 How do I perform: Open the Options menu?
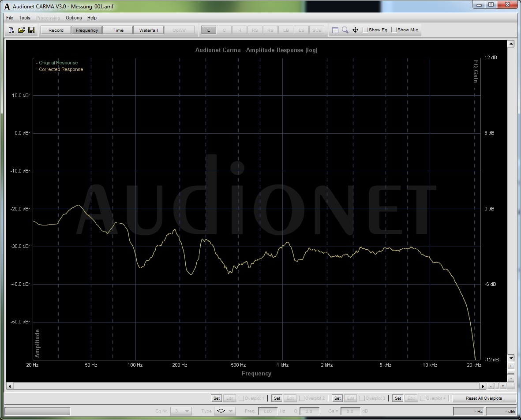74,18
